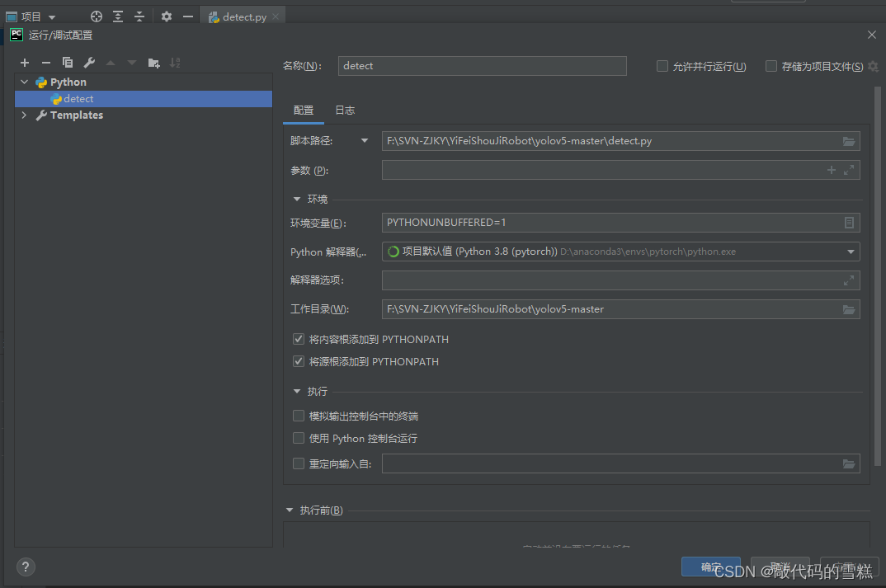
Task: Remove the selected configuration
Action: [x=46, y=62]
